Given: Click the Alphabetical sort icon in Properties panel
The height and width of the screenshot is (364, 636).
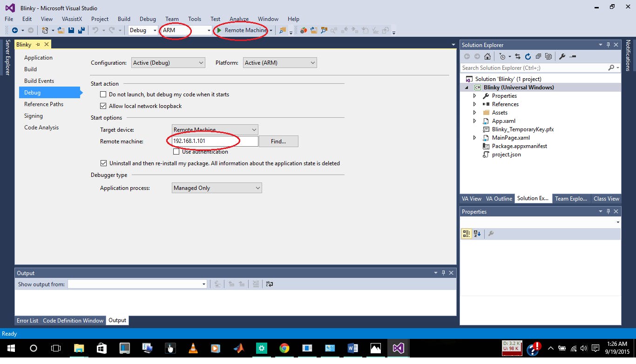Looking at the screenshot, I should coord(477,234).
